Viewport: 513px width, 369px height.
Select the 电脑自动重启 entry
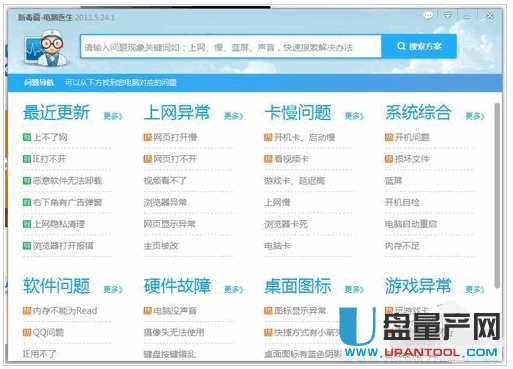click(x=411, y=224)
